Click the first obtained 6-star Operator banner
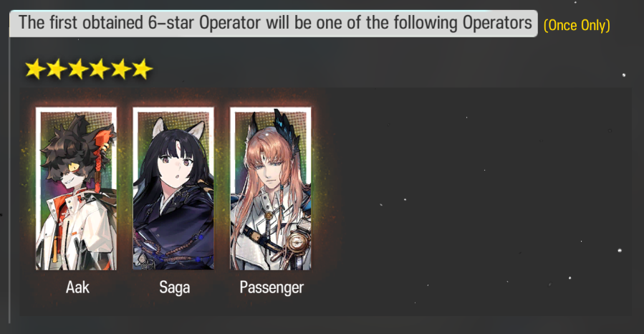The width and height of the screenshot is (644, 334). (274, 24)
